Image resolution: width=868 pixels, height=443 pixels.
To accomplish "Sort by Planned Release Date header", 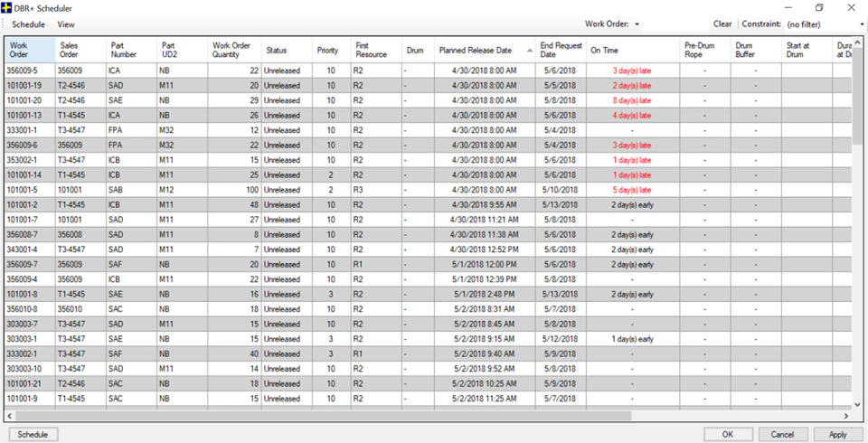I will (485, 50).
